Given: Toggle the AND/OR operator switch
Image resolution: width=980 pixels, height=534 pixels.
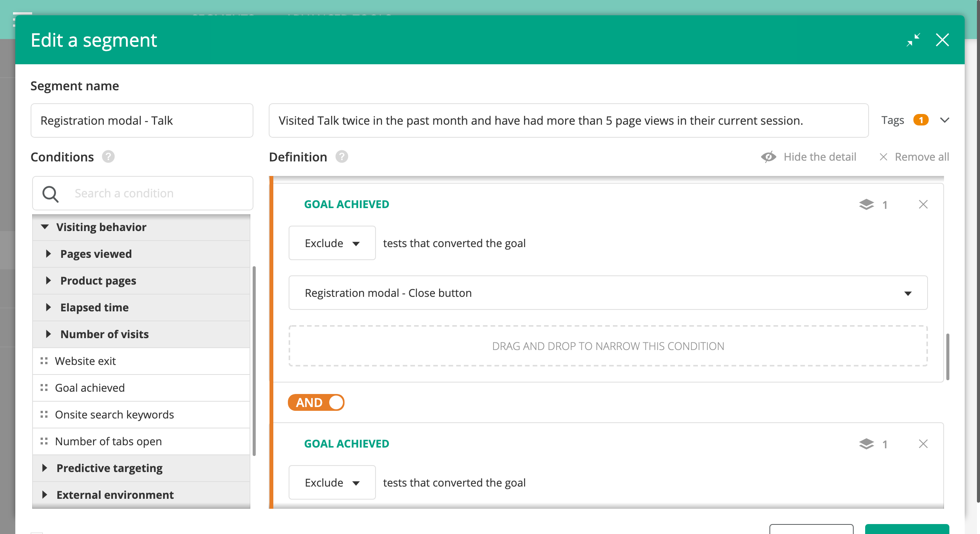Looking at the screenshot, I should [316, 402].
